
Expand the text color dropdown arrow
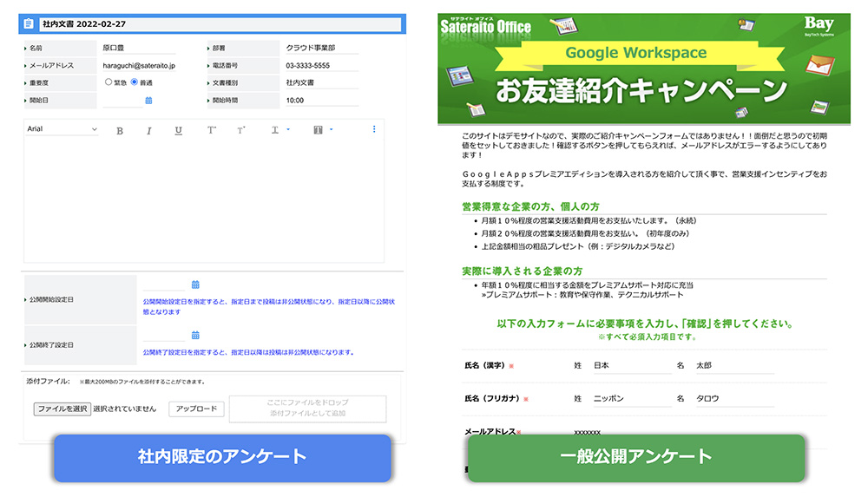pos(287,130)
